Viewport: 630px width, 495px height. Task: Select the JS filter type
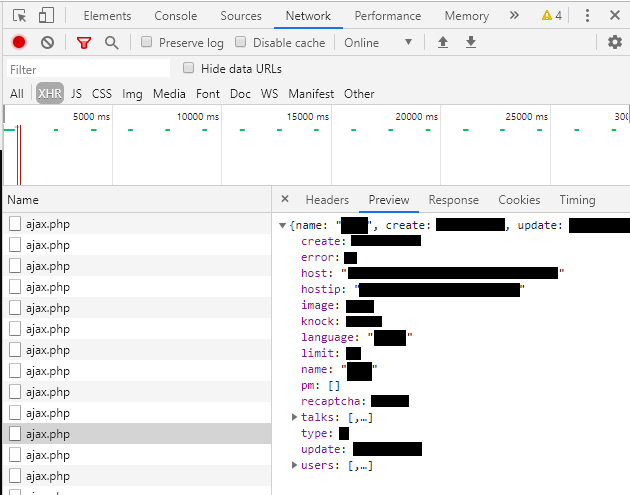click(76, 94)
